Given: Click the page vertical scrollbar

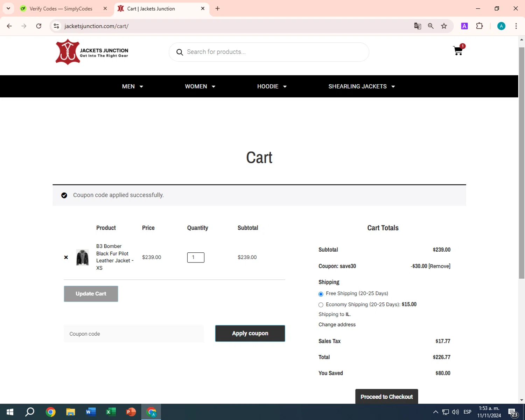Looking at the screenshot, I should pyautogui.click(x=521, y=163).
